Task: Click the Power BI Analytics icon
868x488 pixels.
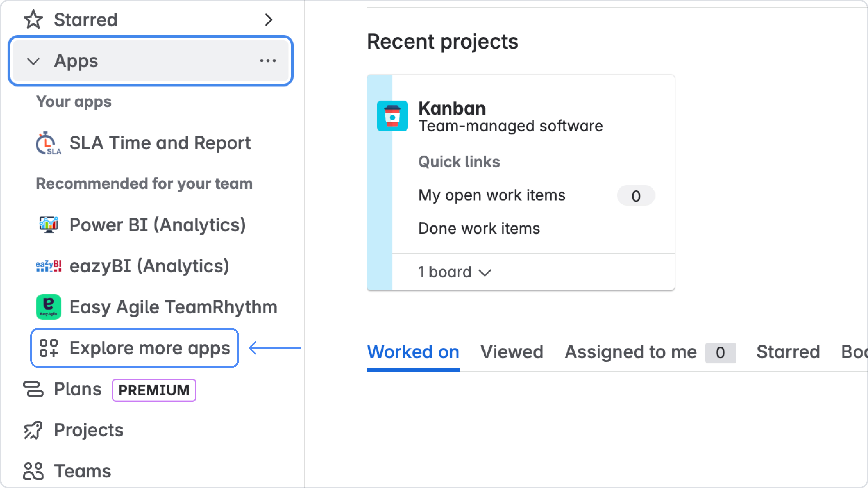Action: (x=49, y=225)
